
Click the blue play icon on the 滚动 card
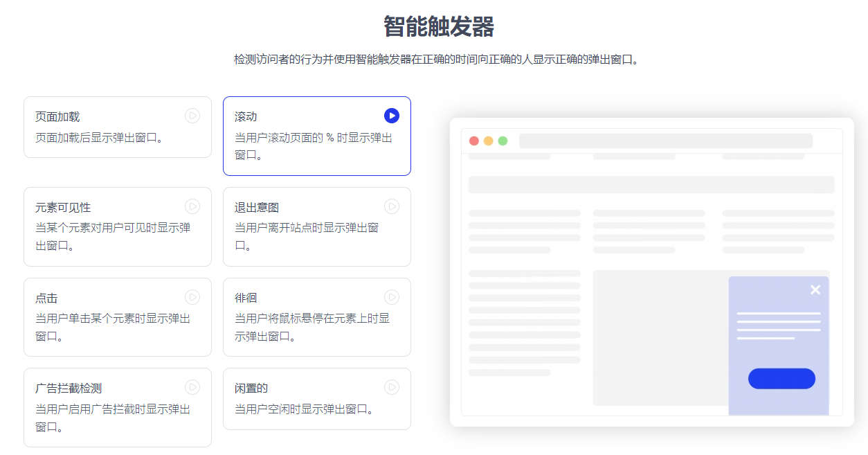click(x=392, y=116)
